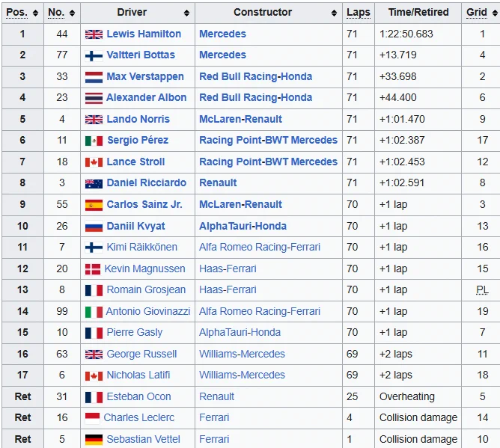Sort table by Grid column arrows
Viewport: 500px width, 448px height.
click(495, 13)
